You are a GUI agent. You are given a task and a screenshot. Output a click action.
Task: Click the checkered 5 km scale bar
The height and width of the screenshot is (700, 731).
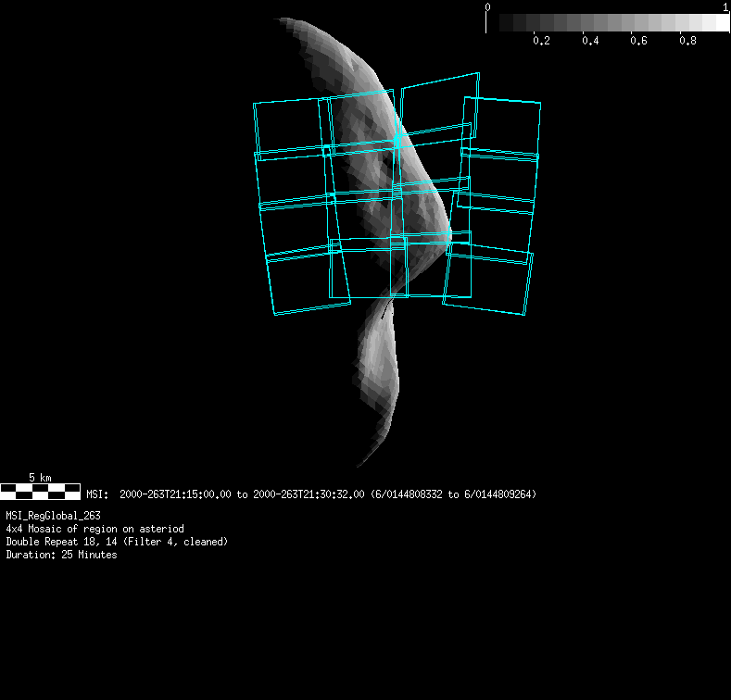[40, 491]
